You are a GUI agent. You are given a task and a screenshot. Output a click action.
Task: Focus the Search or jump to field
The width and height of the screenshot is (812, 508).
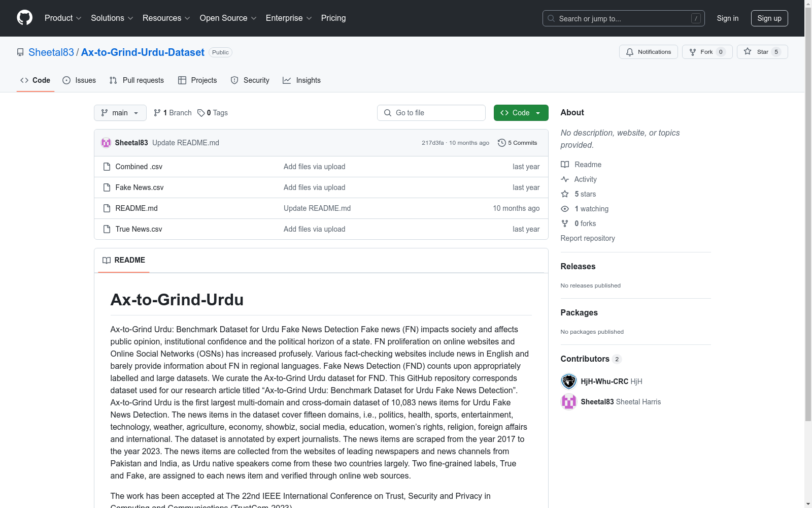click(624, 18)
